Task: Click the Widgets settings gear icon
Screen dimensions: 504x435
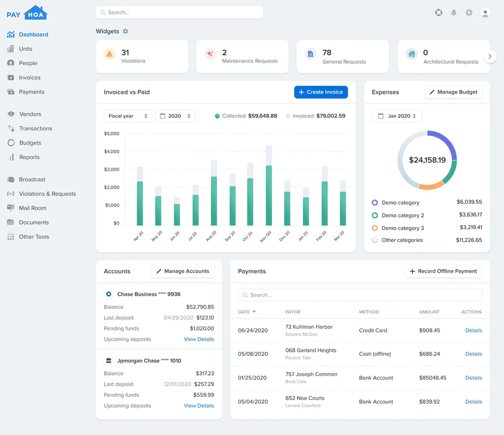Action: tap(125, 31)
